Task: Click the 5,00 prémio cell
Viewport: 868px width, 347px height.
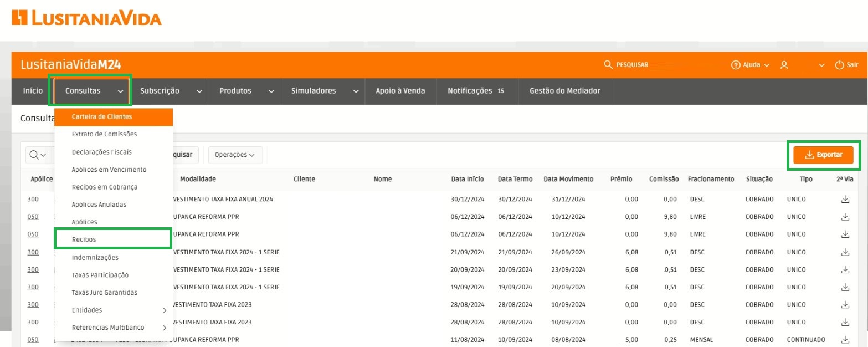Action: [x=631, y=339]
